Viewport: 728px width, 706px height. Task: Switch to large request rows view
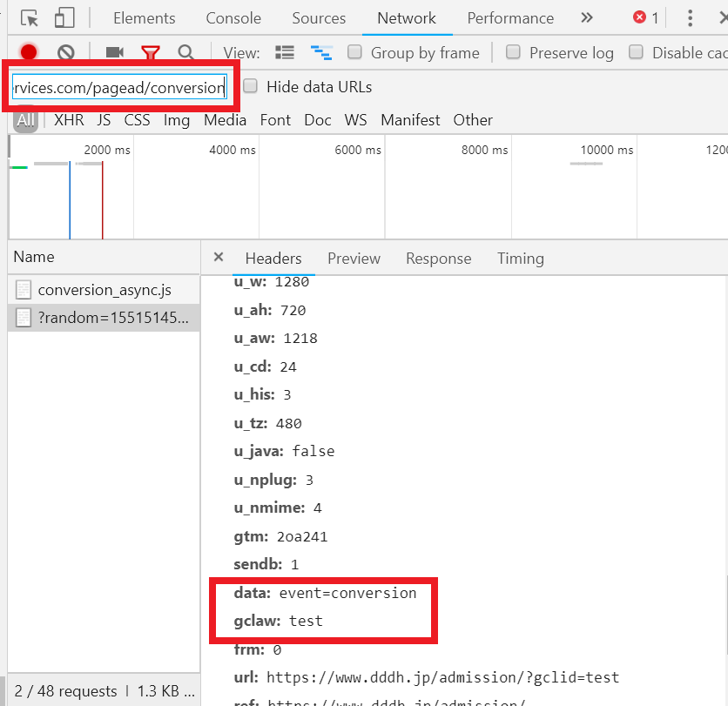point(285,53)
